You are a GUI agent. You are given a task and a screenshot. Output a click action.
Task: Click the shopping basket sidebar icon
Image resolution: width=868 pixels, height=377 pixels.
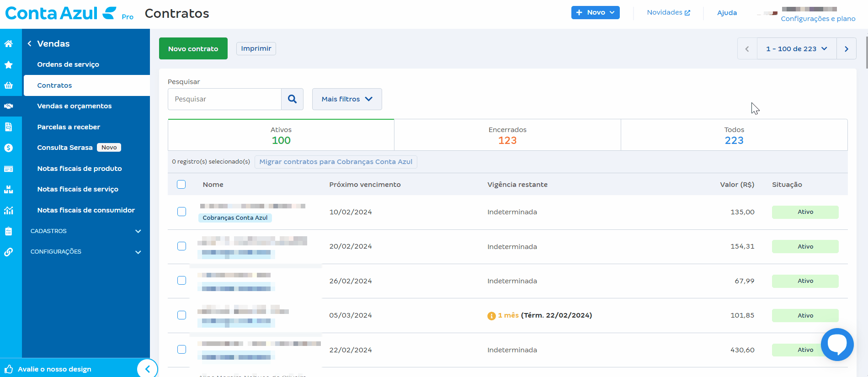9,85
